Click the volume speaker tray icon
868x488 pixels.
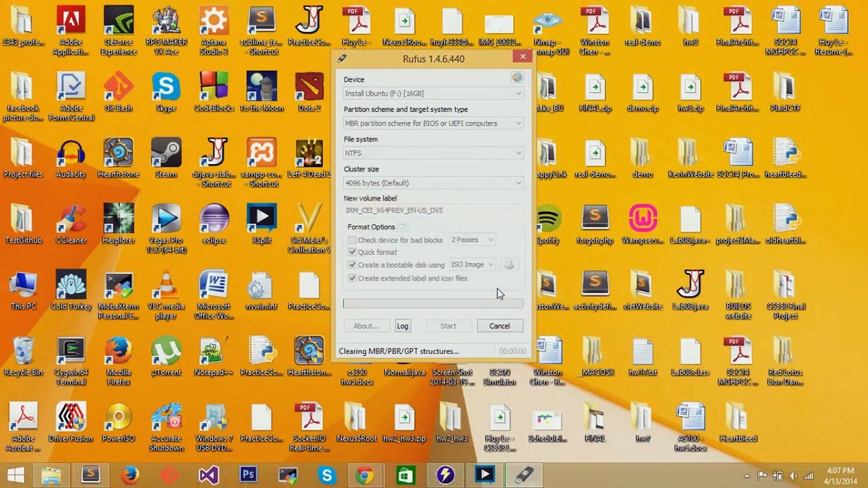[793, 476]
